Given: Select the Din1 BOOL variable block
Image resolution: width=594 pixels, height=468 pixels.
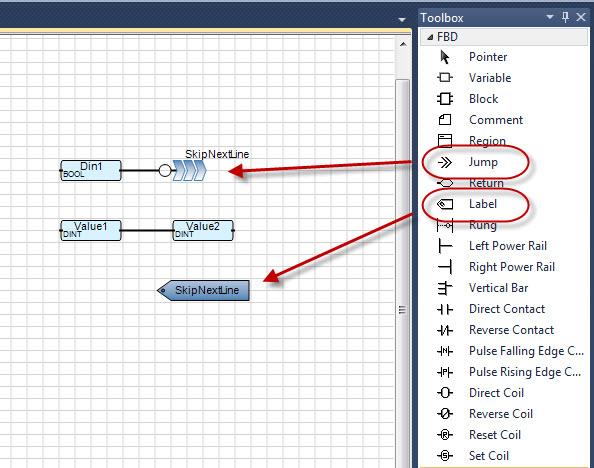Looking at the screenshot, I should click(91, 171).
